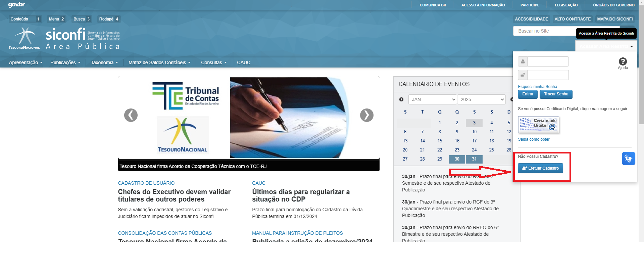This screenshot has height=267, width=644.
Task: Open the Publicações menu
Action: click(x=65, y=62)
